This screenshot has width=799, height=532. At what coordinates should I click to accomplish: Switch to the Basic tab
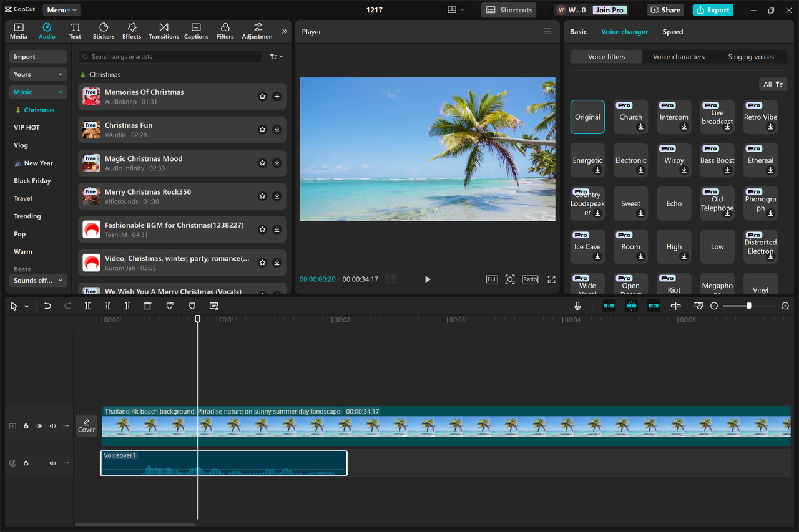[579, 32]
